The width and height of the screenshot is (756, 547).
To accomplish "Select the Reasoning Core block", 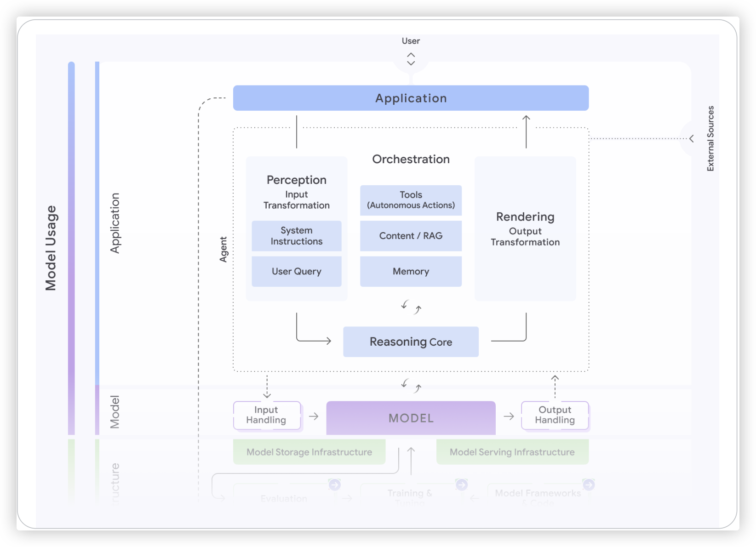I will [x=411, y=342].
